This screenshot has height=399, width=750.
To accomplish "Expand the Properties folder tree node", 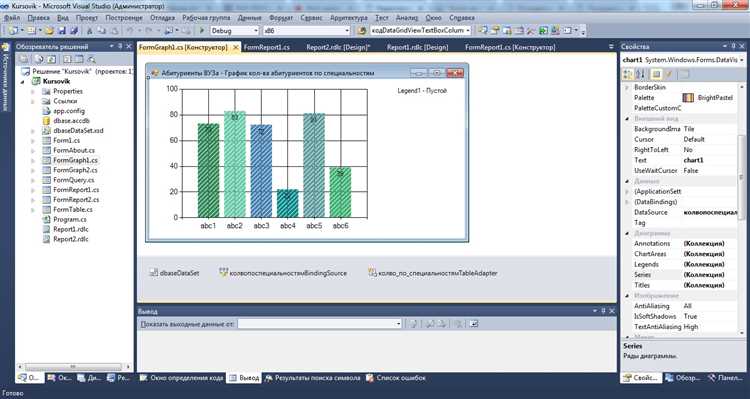I will [x=33, y=91].
